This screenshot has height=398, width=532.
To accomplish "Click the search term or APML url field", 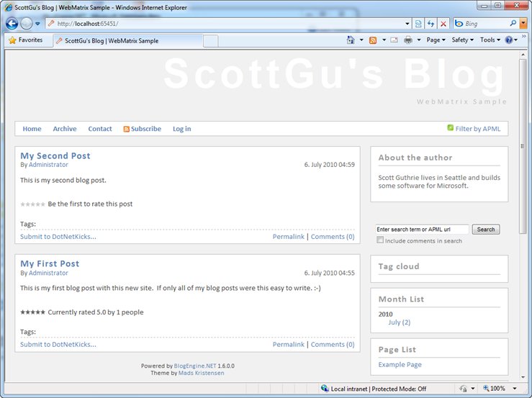I will tap(422, 230).
